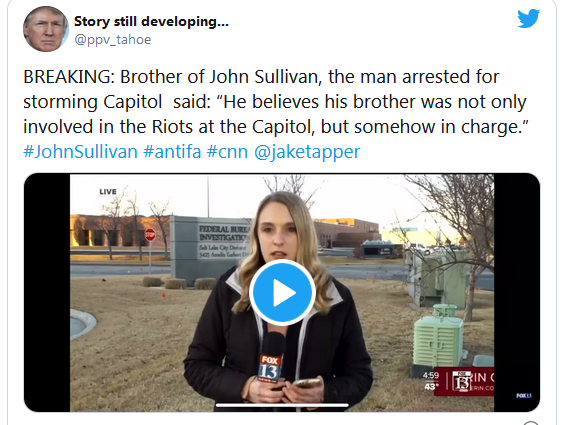Open the #JohnSullivan hashtag
Viewport: 582px width, 425px height.
[80, 152]
